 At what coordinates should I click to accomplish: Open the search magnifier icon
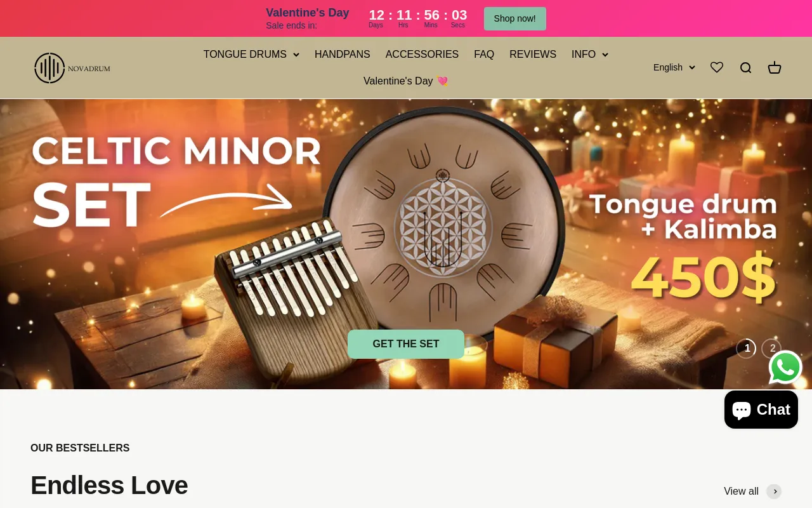(745, 67)
